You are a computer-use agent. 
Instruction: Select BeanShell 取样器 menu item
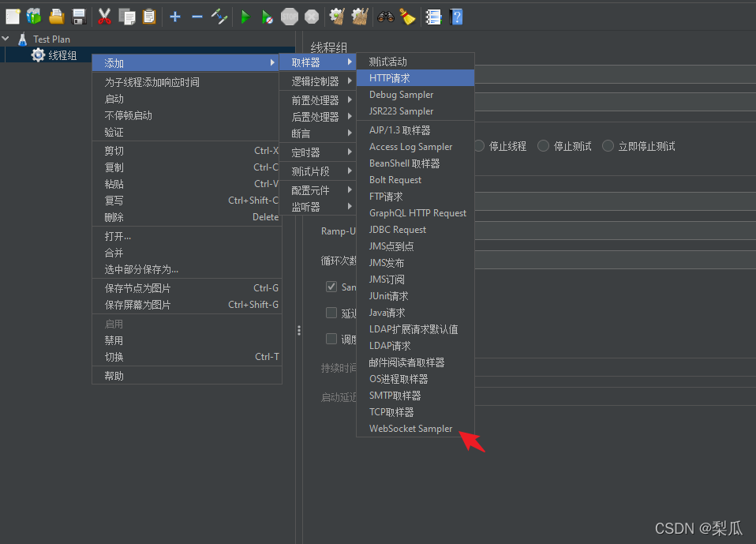(415, 163)
